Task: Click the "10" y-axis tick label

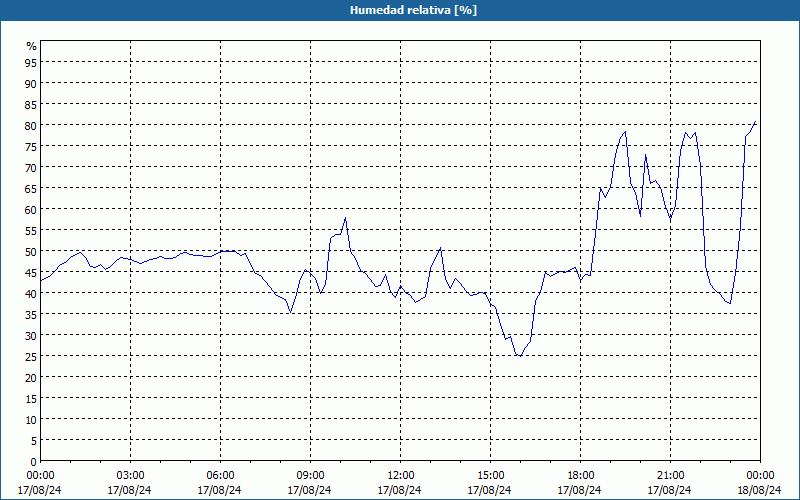Action: pos(31,419)
